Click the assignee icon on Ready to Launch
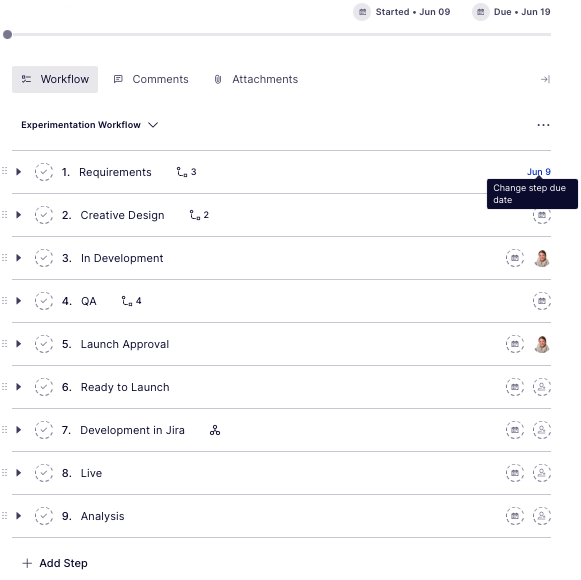This screenshot has width=581, height=580. tap(542, 387)
